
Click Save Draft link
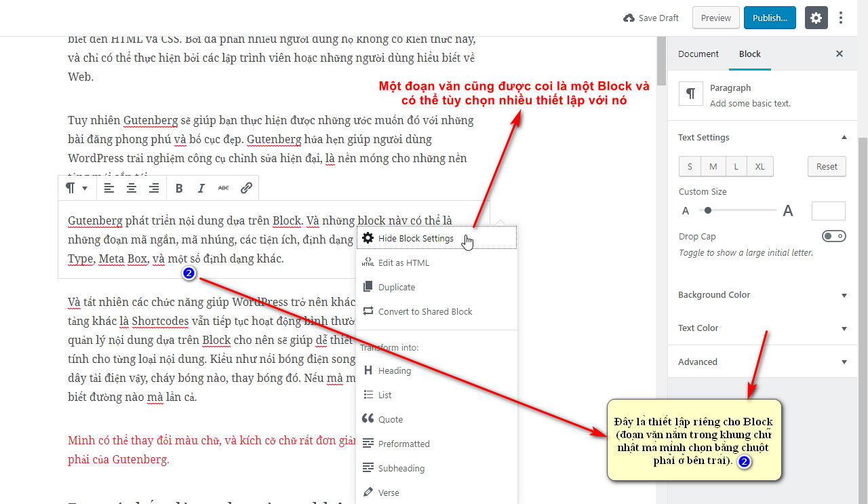[x=651, y=18]
